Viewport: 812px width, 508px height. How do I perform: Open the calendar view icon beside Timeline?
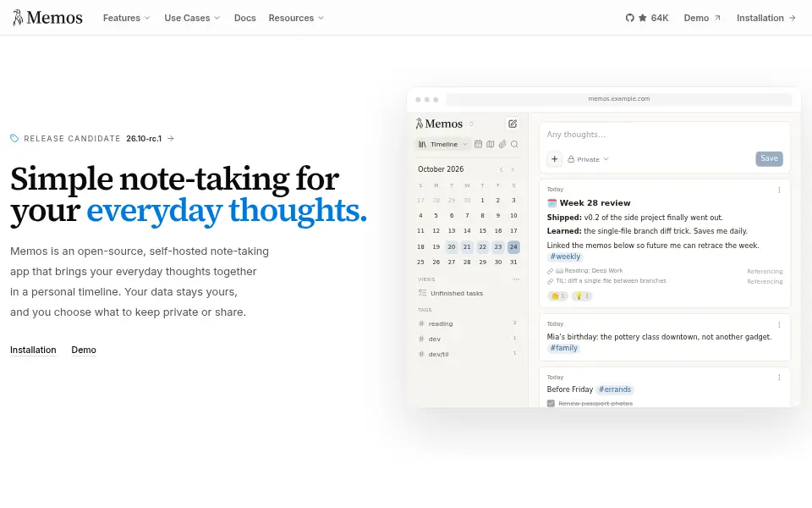tap(478, 144)
